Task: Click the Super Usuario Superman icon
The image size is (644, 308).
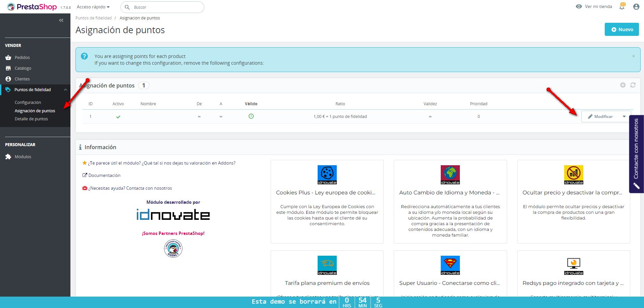Action: (450, 265)
